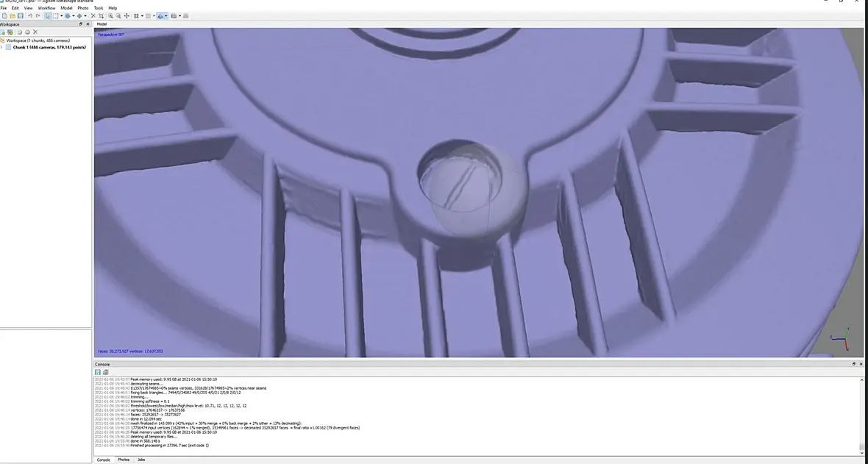868x464 pixels.
Task: Open the Help menu
Action: click(113, 8)
